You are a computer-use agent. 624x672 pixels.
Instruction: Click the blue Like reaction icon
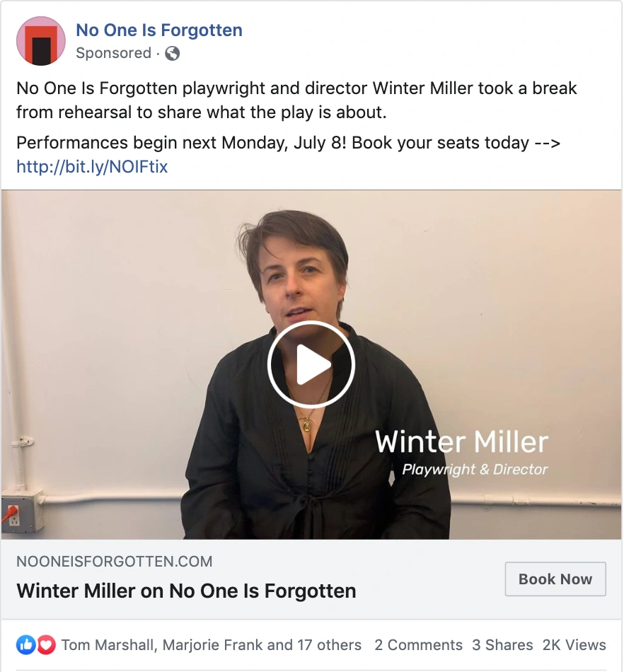pyautogui.click(x=26, y=645)
